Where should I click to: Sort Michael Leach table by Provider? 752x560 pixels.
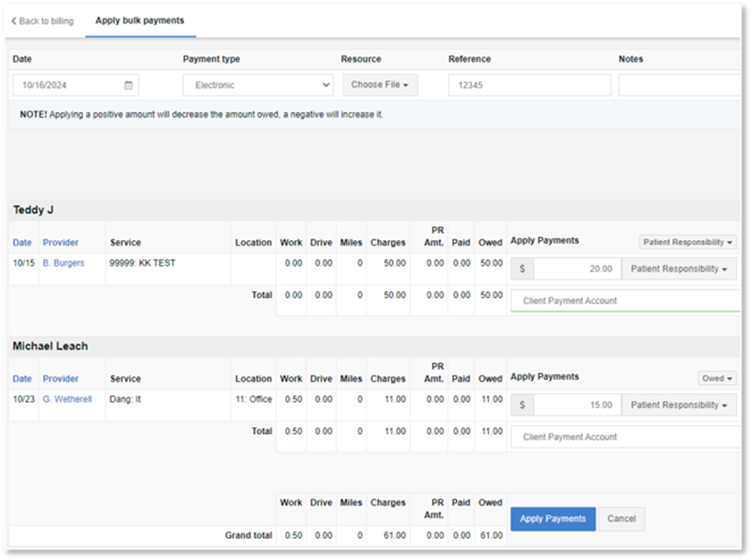60,379
